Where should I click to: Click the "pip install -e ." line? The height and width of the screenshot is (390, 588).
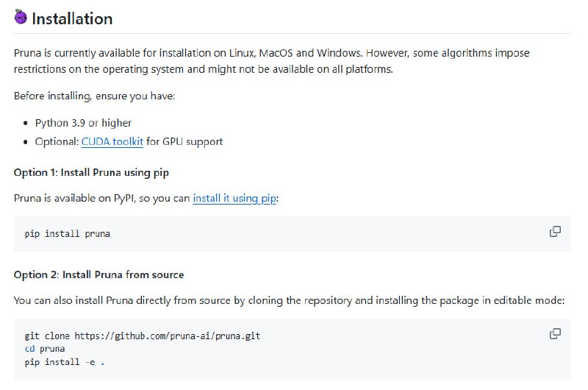pos(65,362)
